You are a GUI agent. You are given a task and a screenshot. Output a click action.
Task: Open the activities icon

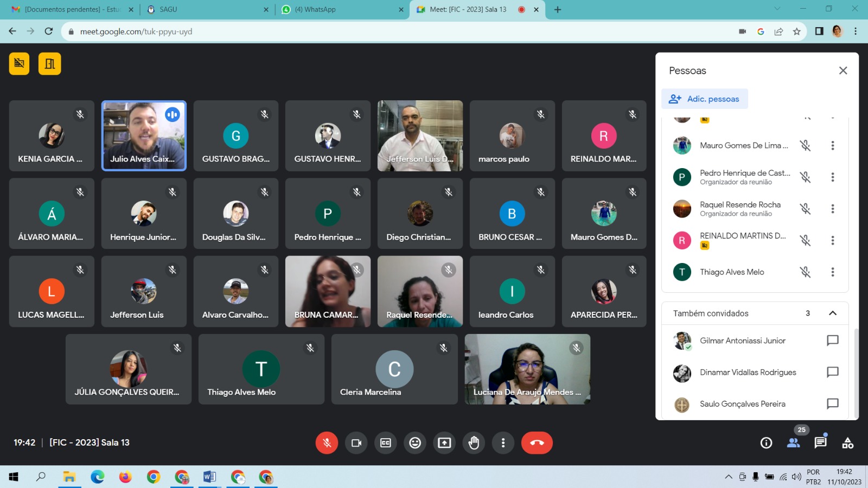pos(847,443)
